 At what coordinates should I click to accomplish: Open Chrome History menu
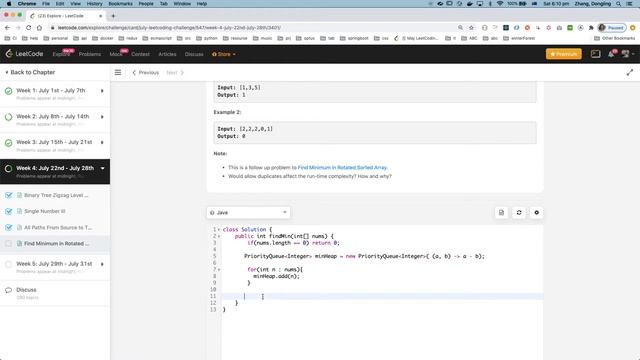tap(94, 4)
